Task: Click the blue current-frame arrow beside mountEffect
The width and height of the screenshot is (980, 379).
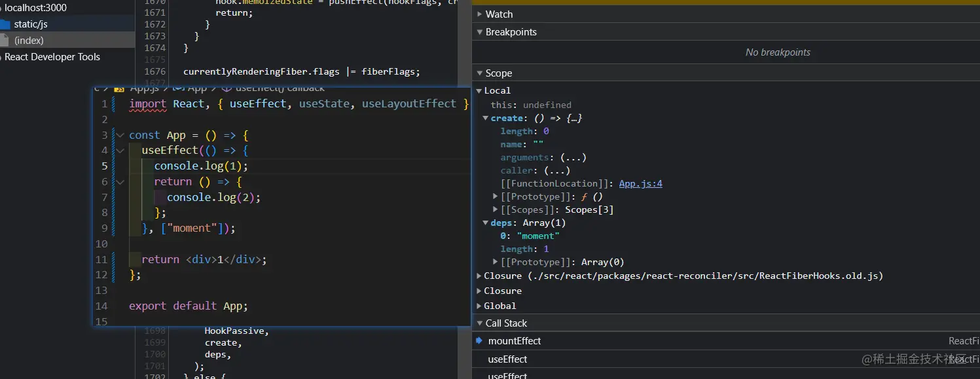Action: (479, 340)
